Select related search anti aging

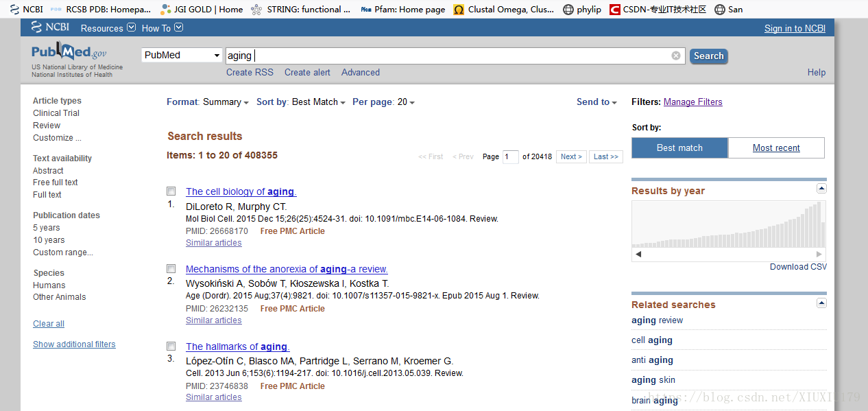pyautogui.click(x=652, y=360)
